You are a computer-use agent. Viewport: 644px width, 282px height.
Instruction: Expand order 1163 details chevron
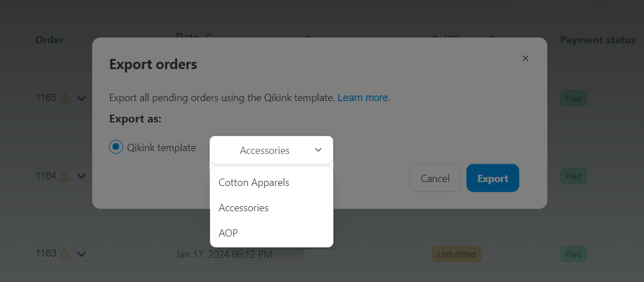[x=81, y=254]
